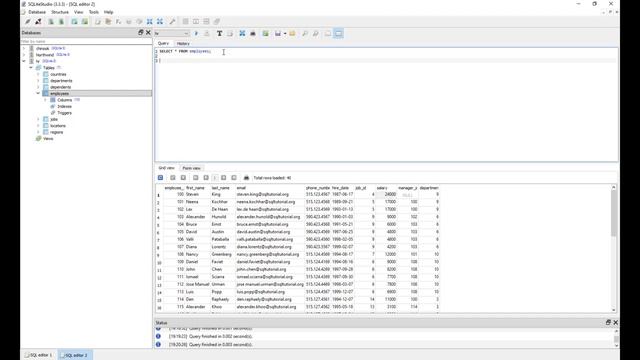Collapse the hr database node

click(x=24, y=61)
